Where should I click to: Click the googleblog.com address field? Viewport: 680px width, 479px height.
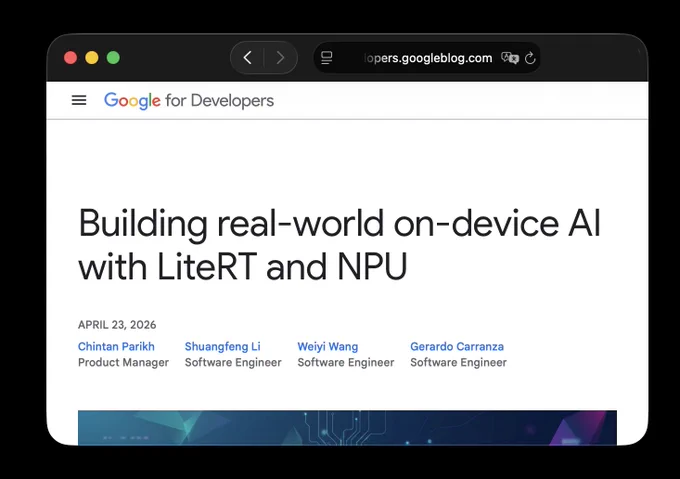[x=427, y=58]
